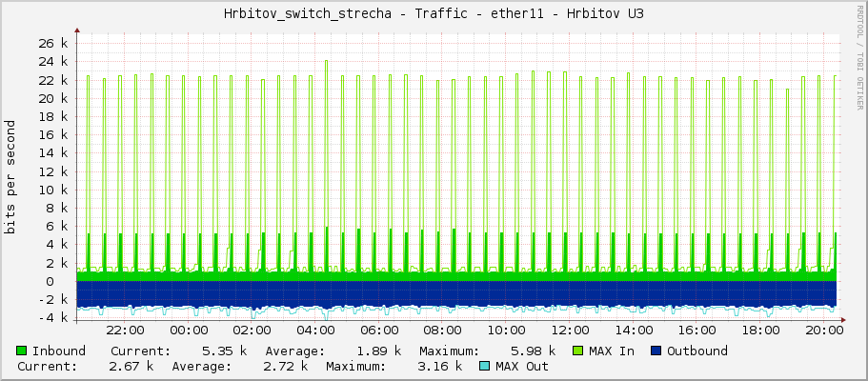Click the Outbound average value 2.72 k
This screenshot has width=868, height=381.
286,366
